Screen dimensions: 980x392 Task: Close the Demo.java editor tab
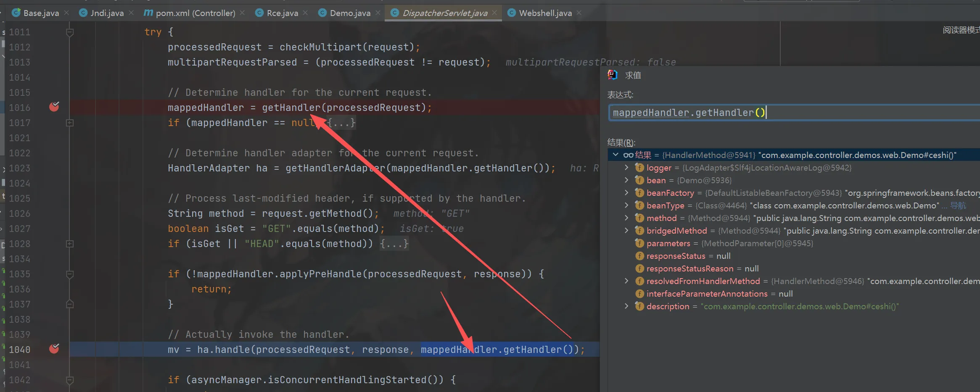tap(378, 13)
